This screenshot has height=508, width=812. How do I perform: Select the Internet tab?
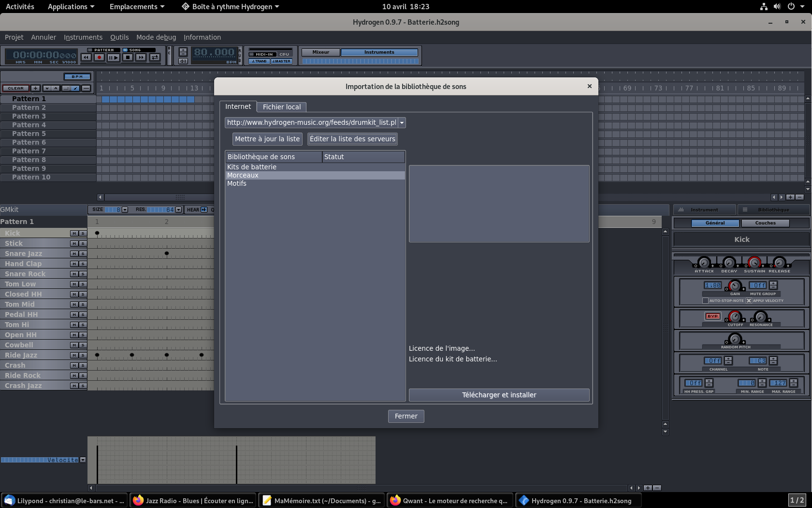click(238, 106)
